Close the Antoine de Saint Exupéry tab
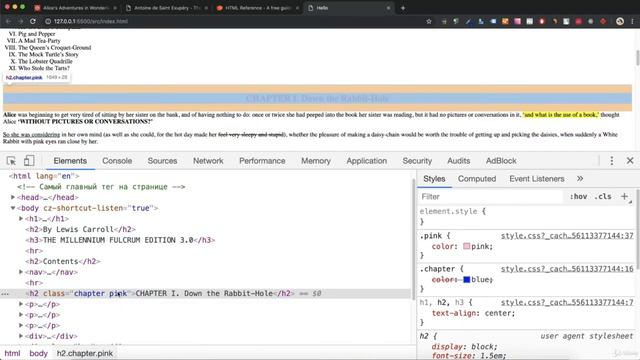 coord(206,8)
